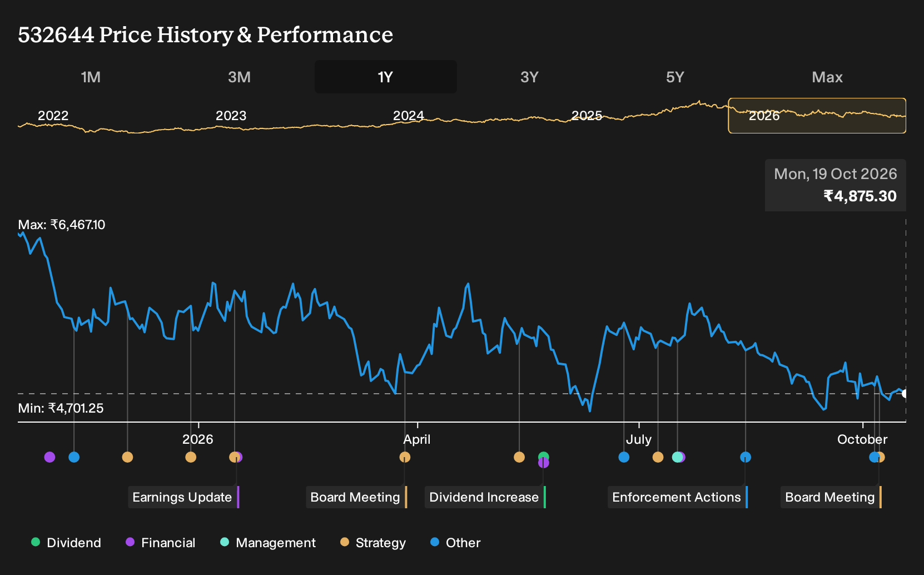924x575 pixels.
Task: Click 2022 on the overview timeline
Action: pyautogui.click(x=53, y=116)
